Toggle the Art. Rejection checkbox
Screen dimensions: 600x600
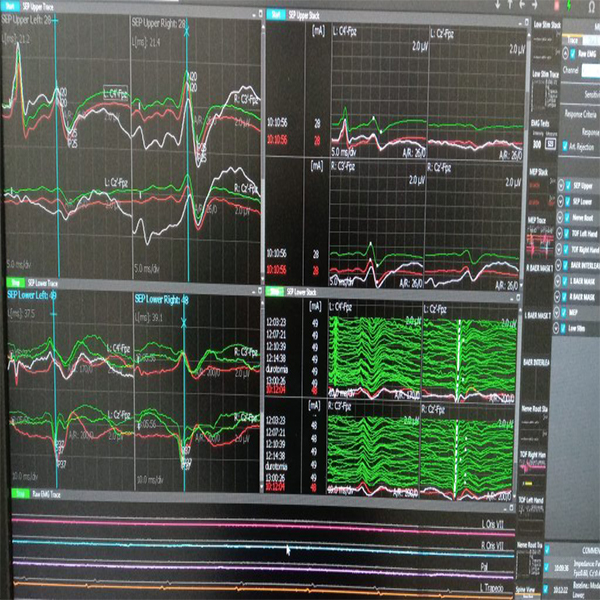pyautogui.click(x=565, y=146)
